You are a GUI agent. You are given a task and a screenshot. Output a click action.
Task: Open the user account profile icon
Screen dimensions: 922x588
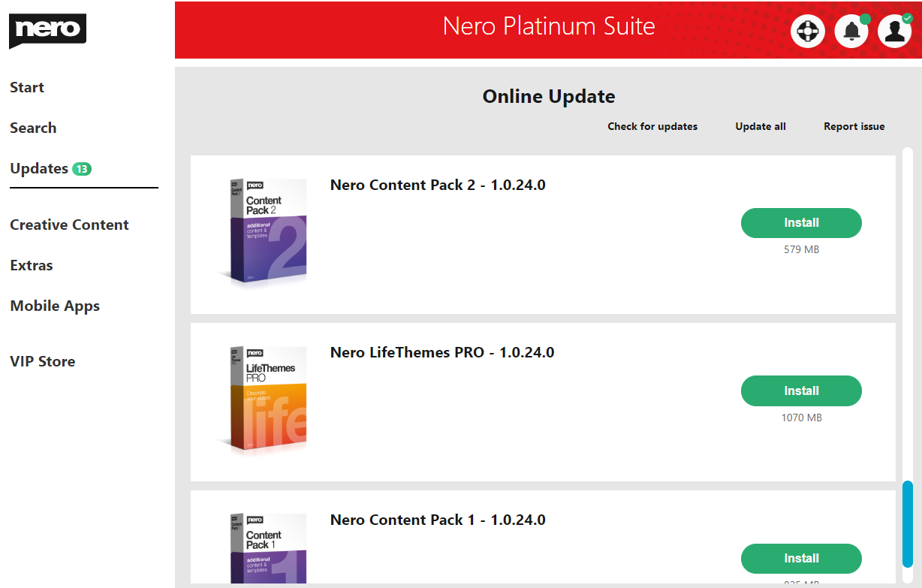(894, 32)
